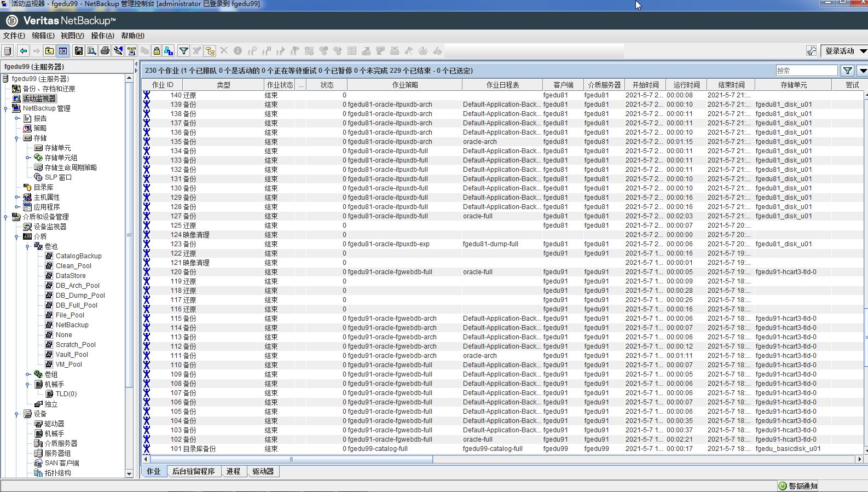The width and height of the screenshot is (868, 492).
Task: Select job 101 目录库备份 row
Action: pyautogui.click(x=502, y=449)
